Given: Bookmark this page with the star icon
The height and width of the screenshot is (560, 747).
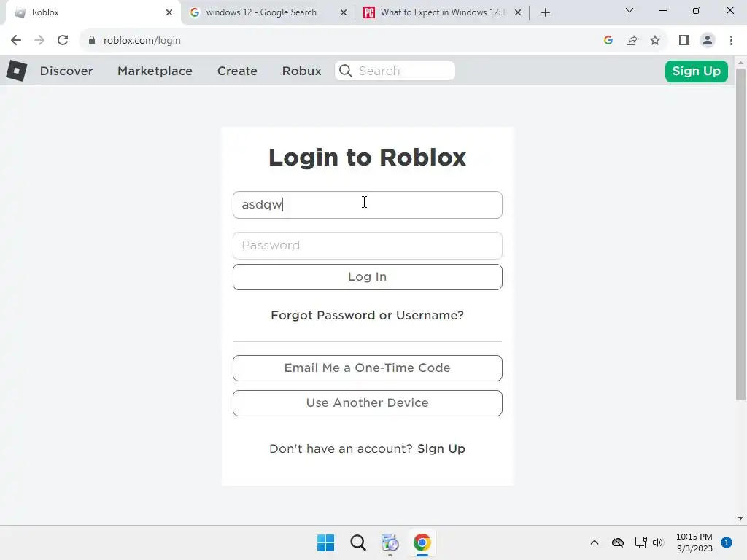Looking at the screenshot, I should tap(655, 41).
